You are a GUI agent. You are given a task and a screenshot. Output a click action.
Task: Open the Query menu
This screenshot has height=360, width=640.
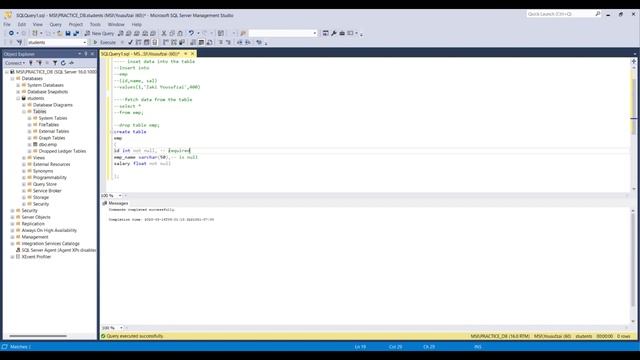56,24
